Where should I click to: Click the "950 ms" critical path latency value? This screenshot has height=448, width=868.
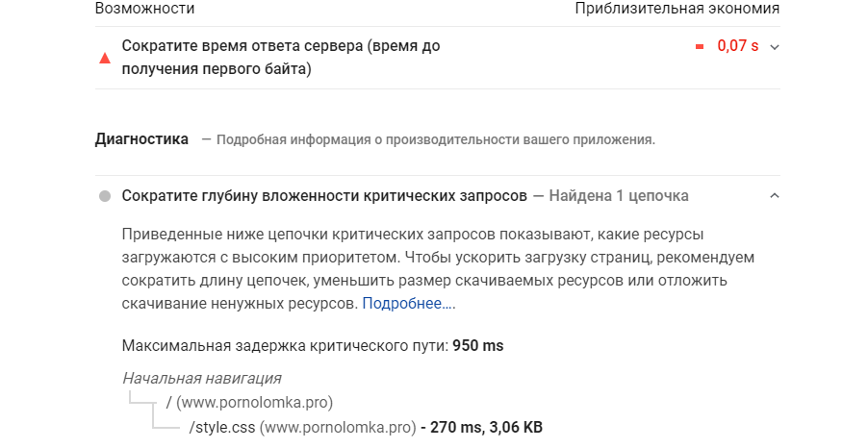tap(477, 346)
